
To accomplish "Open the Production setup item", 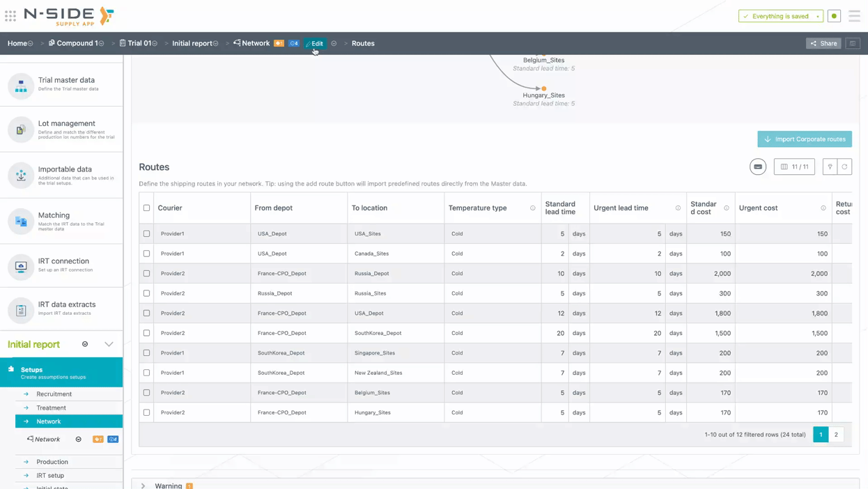I will tap(52, 462).
